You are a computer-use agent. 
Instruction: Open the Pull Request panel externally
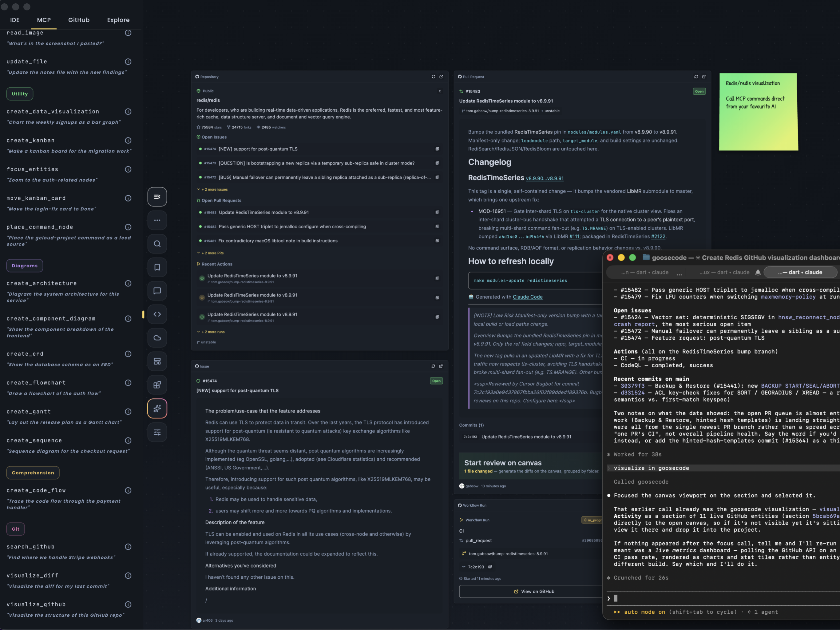pos(704,77)
